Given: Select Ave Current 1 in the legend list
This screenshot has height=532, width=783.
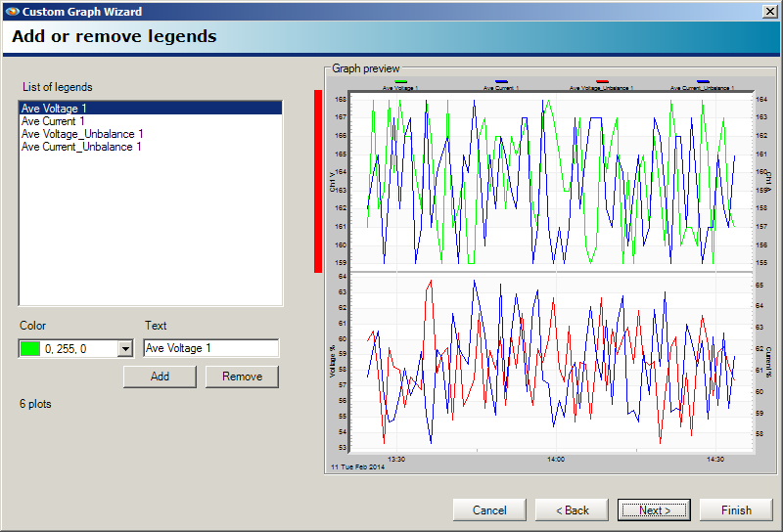Looking at the screenshot, I should coord(53,121).
